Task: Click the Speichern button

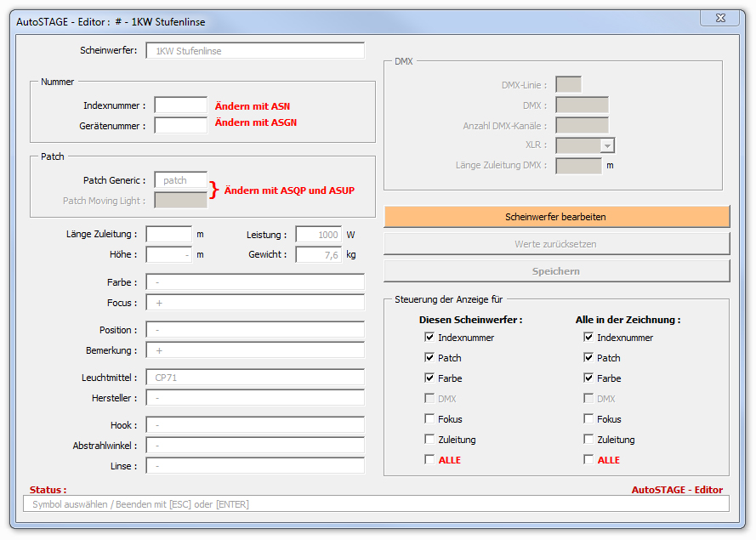Action: [556, 271]
